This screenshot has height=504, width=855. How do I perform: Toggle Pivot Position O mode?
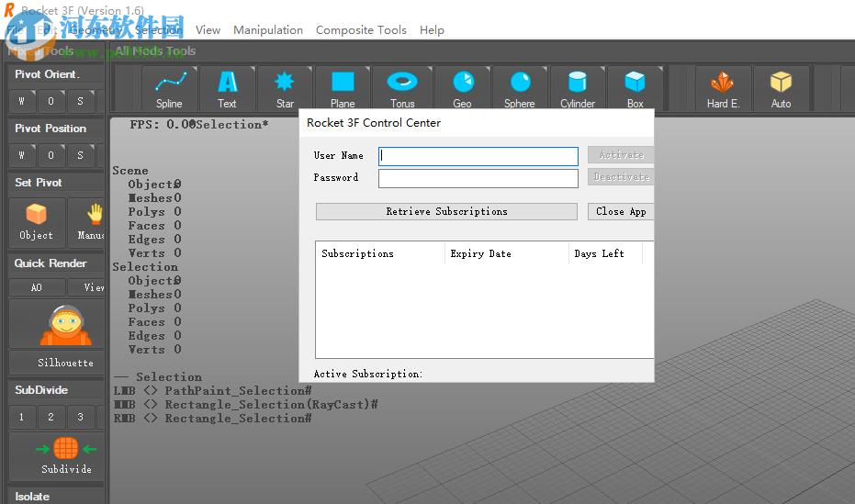point(51,155)
